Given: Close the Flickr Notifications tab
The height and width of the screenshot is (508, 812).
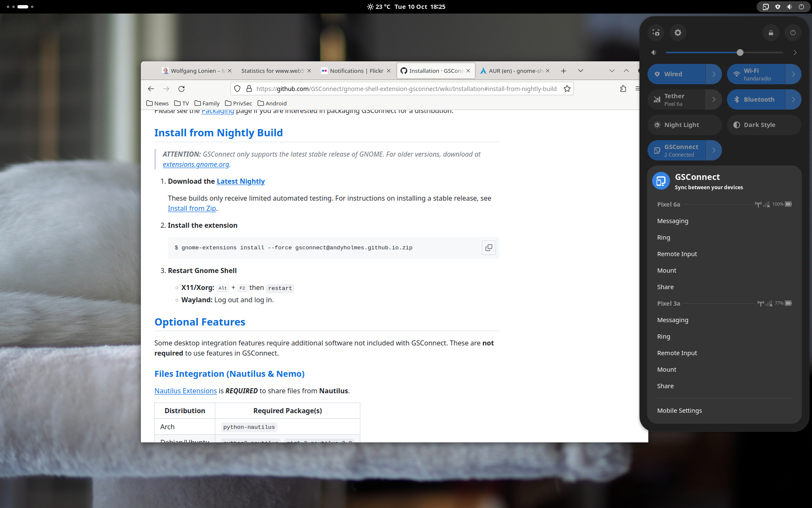Looking at the screenshot, I should pos(389,71).
